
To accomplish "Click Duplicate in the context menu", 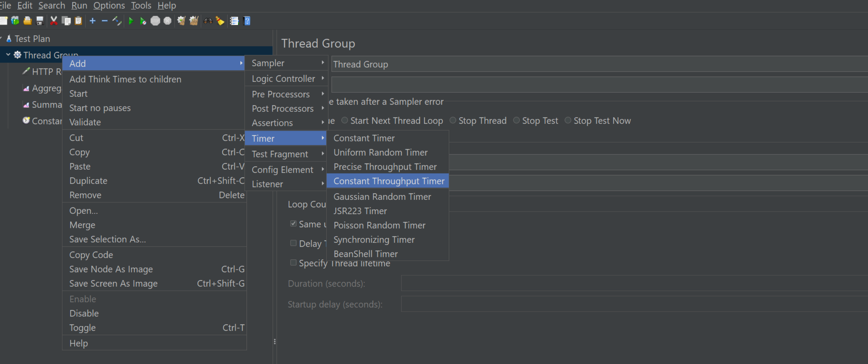I will 88,180.
